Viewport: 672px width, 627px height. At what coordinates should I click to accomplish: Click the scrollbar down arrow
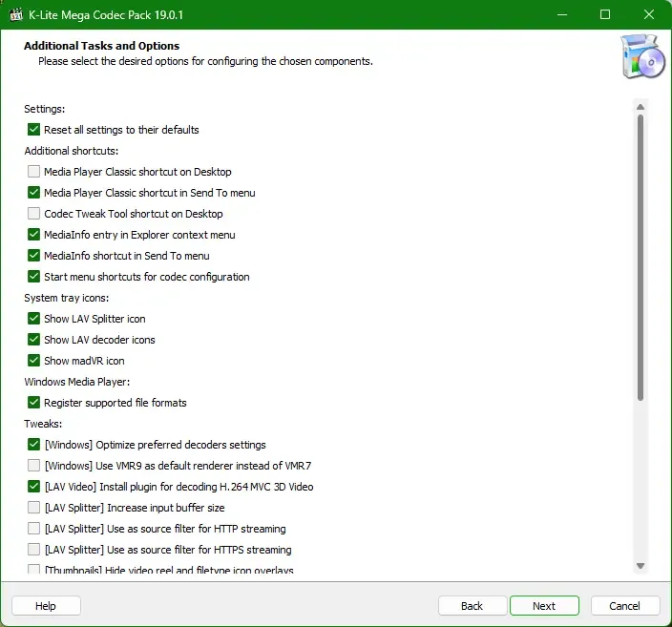click(x=640, y=566)
